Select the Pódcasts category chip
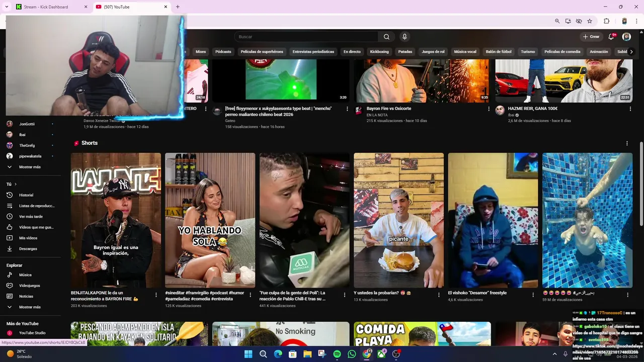This screenshot has height=362, width=644. (223, 52)
